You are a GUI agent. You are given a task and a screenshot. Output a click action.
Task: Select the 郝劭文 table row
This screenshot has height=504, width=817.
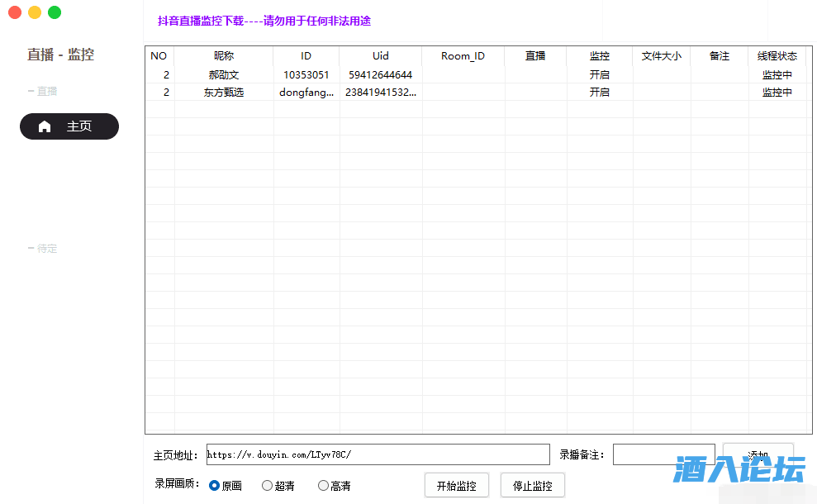tap(224, 75)
